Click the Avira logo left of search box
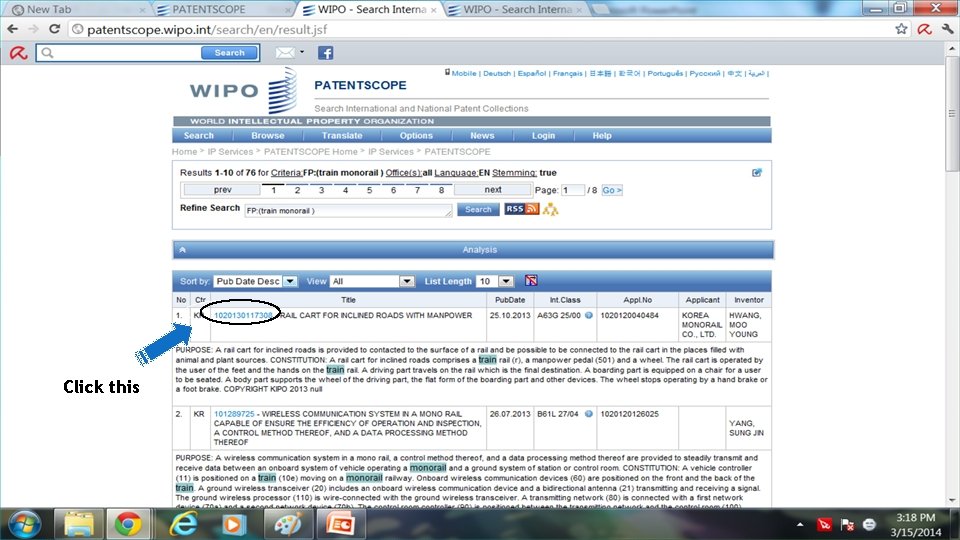The height and width of the screenshot is (540, 960). coord(18,53)
